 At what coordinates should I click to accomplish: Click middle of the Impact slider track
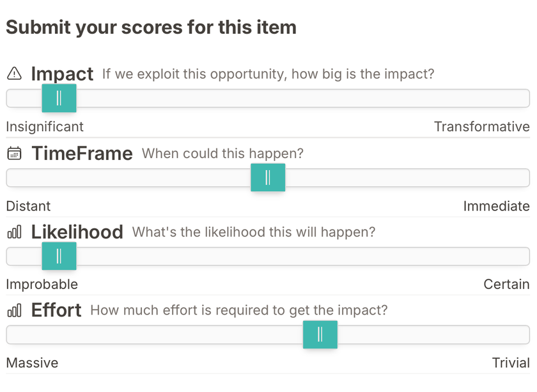tap(268, 98)
